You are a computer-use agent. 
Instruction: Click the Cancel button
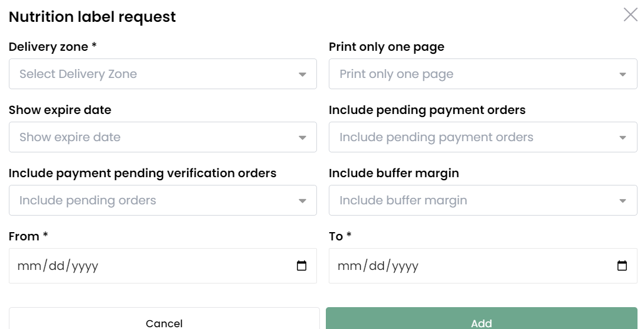point(164,319)
